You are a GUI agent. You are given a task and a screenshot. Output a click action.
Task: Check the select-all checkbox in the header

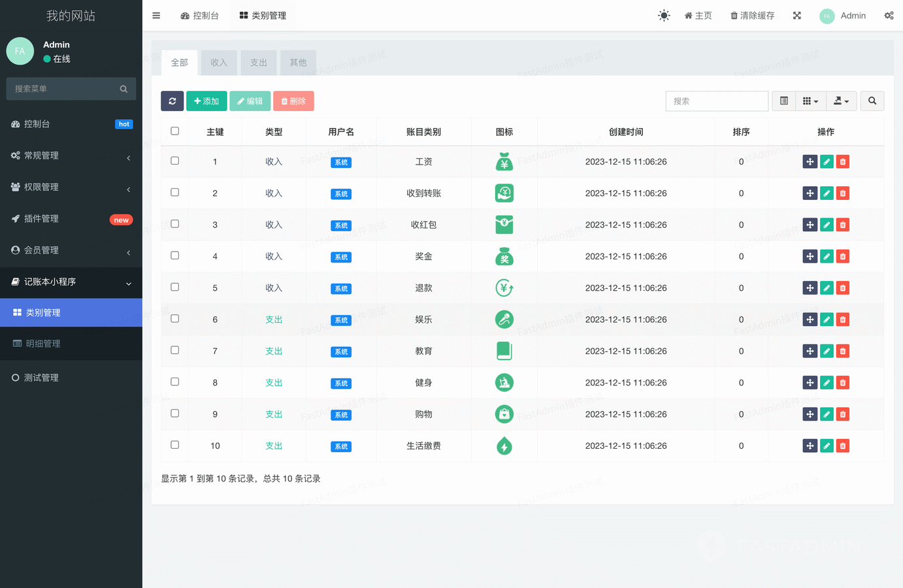(x=174, y=131)
